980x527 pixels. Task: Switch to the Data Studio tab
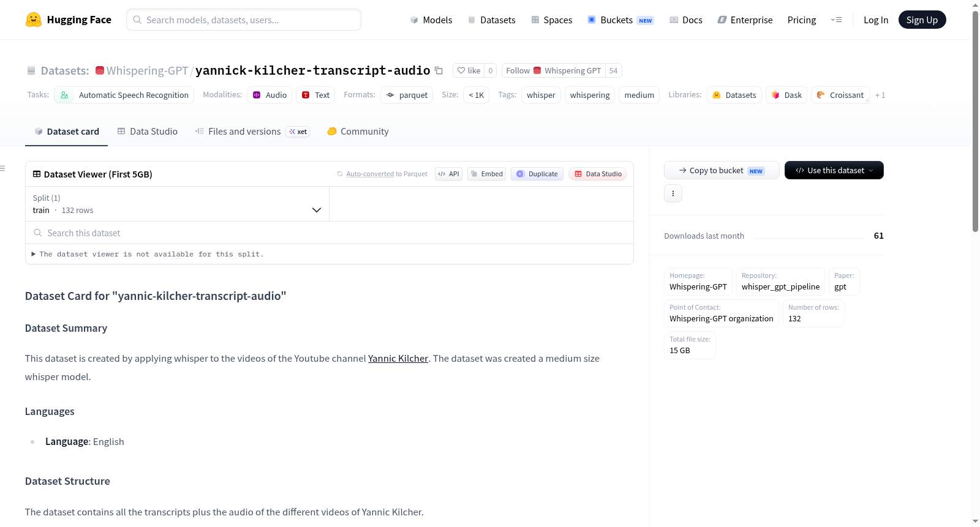[147, 131]
